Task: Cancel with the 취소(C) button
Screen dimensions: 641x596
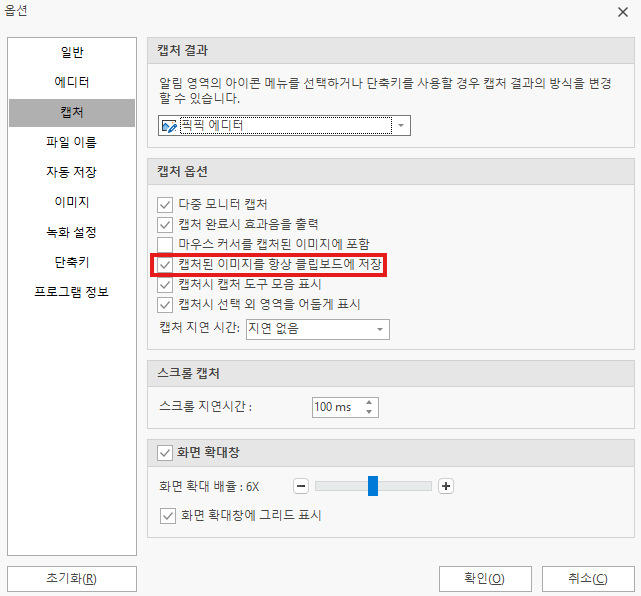Action: click(x=588, y=579)
